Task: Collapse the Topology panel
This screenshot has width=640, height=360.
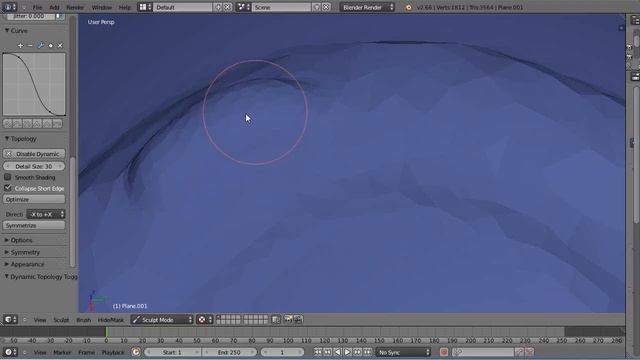Action: [7, 139]
